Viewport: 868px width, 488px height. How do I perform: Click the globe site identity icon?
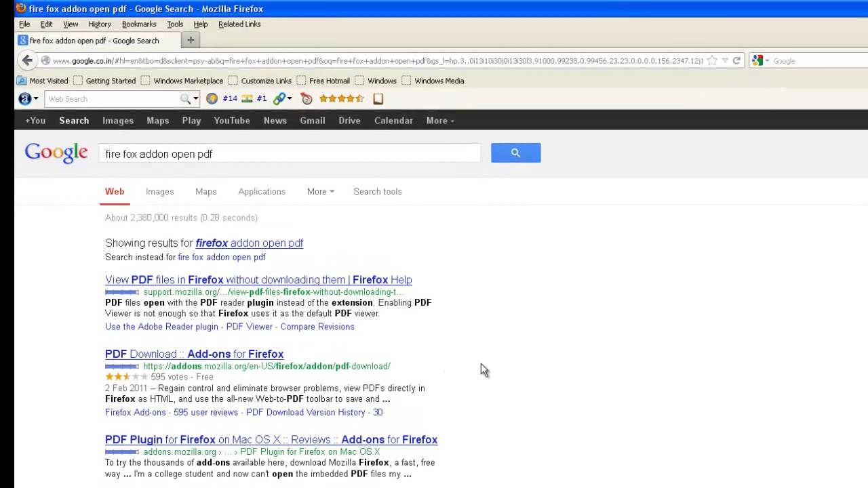[x=45, y=60]
